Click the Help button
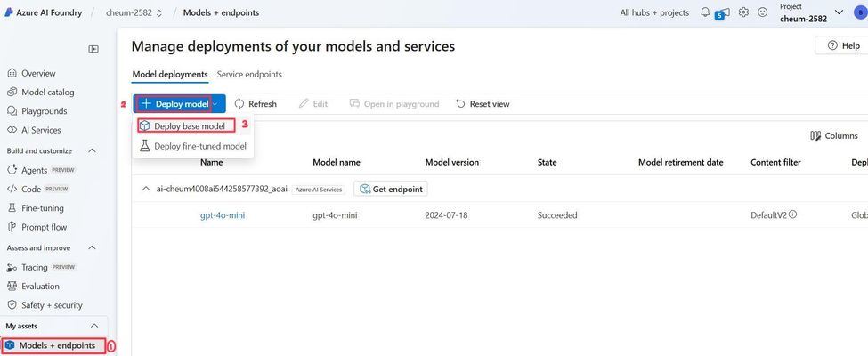 844,46
